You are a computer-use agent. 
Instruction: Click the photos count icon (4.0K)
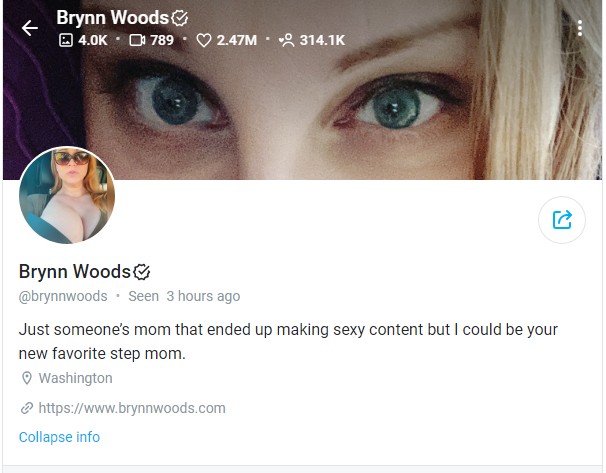(x=66, y=40)
